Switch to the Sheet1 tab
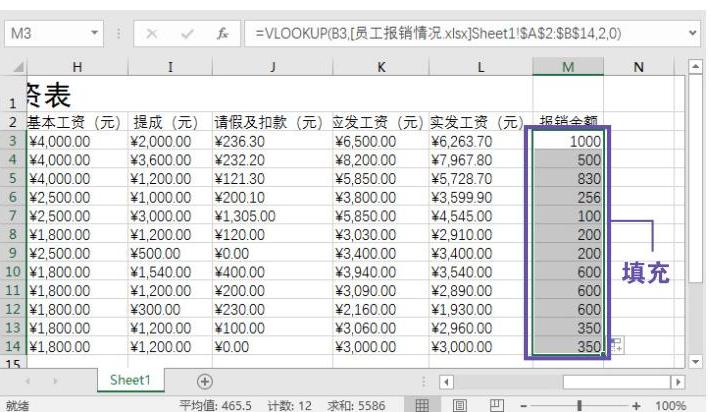The width and height of the screenshot is (711, 412). click(130, 380)
